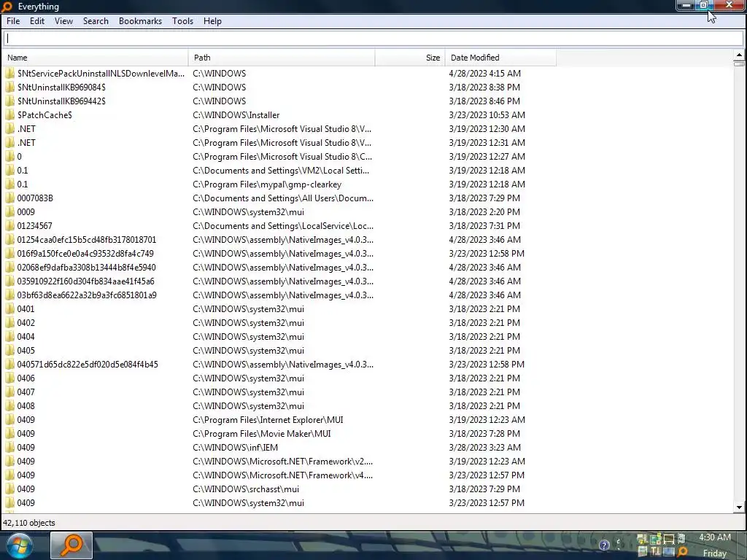Click the taskbar clock showing 4:30 AM
The height and width of the screenshot is (560, 747).
pyautogui.click(x=715, y=537)
